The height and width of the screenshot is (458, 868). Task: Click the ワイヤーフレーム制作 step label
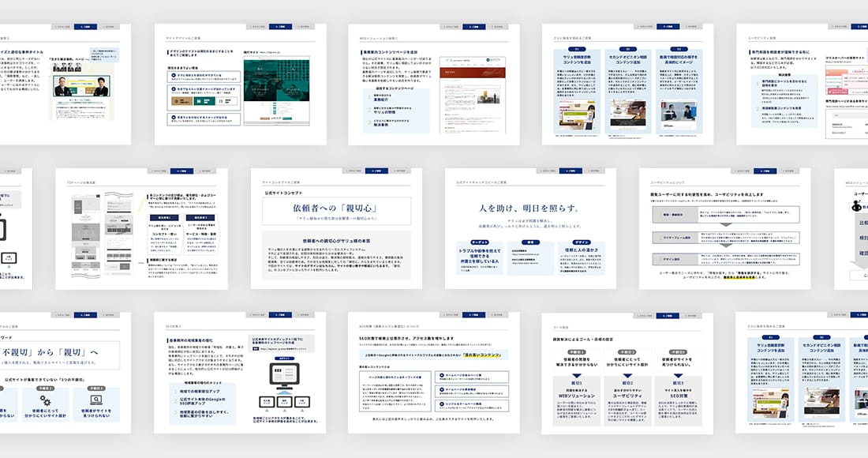point(677,238)
